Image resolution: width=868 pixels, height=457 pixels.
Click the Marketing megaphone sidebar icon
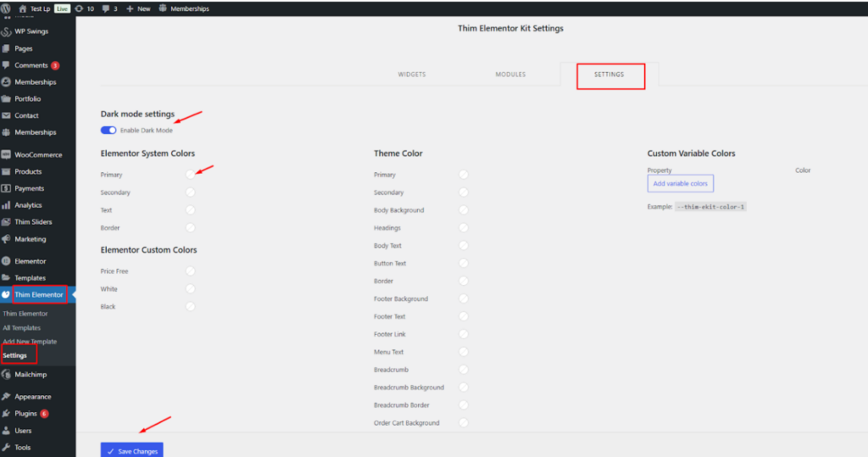click(6, 239)
